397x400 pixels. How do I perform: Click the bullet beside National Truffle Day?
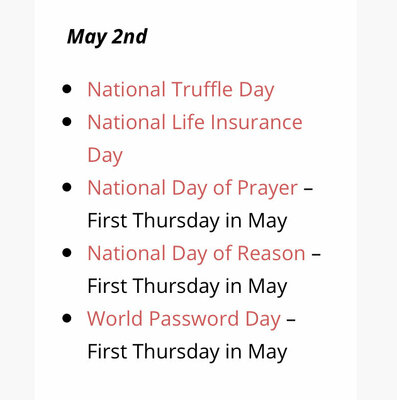[x=67, y=89]
